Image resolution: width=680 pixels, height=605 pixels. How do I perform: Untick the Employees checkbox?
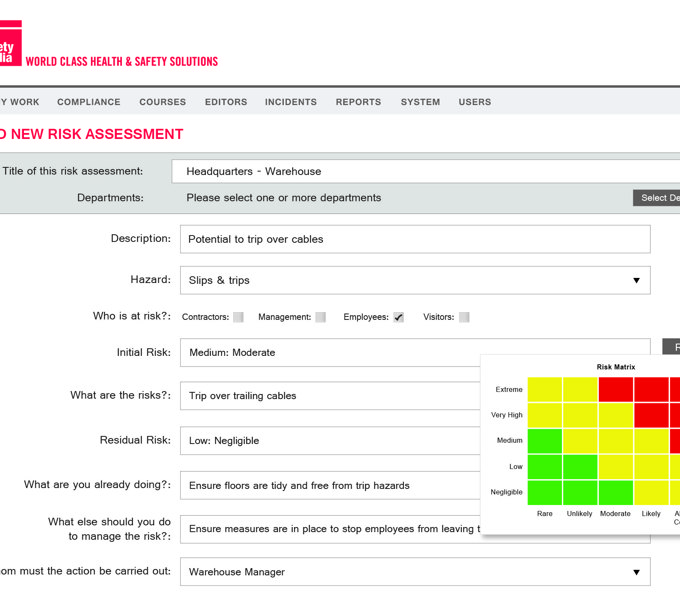click(x=399, y=317)
